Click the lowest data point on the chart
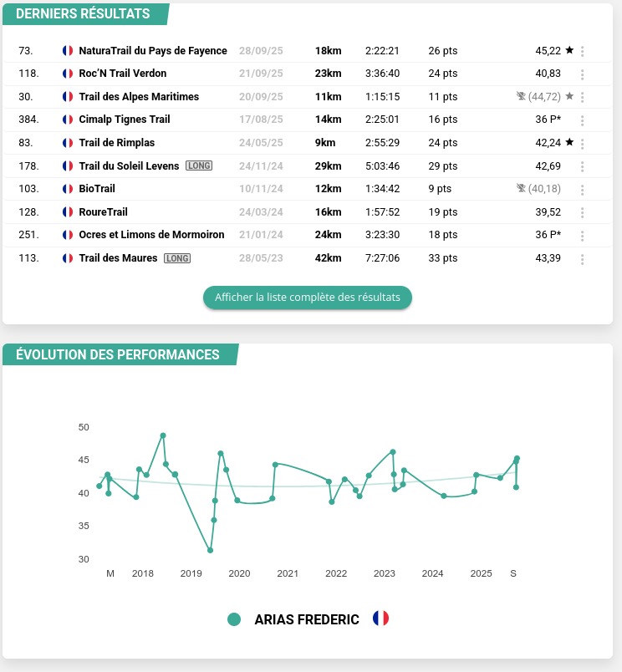Viewport: 622px width, 672px height. 210,550
